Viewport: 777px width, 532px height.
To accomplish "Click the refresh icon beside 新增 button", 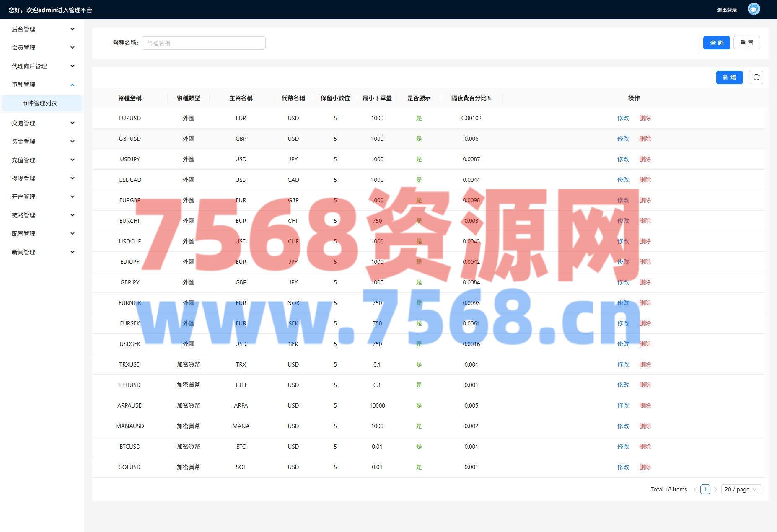I will click(756, 77).
